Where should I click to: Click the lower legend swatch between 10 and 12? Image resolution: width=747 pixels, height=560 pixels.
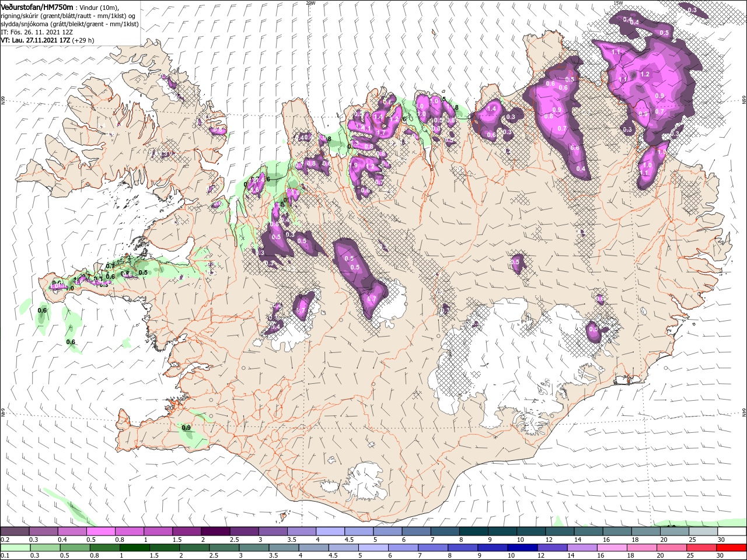coord(523,547)
